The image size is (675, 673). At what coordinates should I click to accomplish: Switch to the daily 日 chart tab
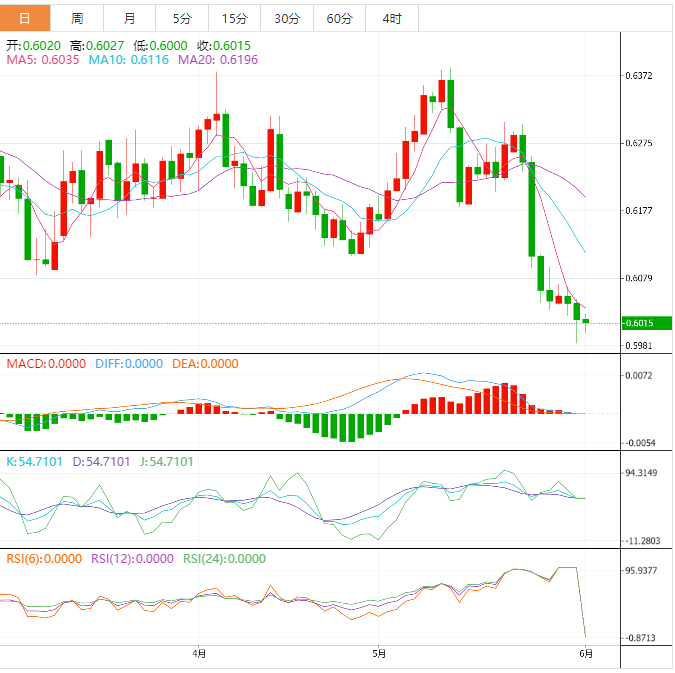[25, 18]
